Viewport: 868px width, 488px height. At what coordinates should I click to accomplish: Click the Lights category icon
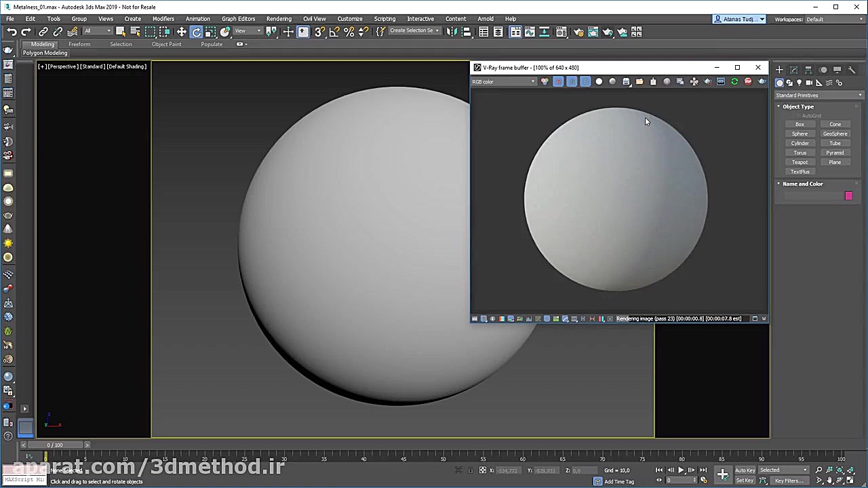point(800,83)
